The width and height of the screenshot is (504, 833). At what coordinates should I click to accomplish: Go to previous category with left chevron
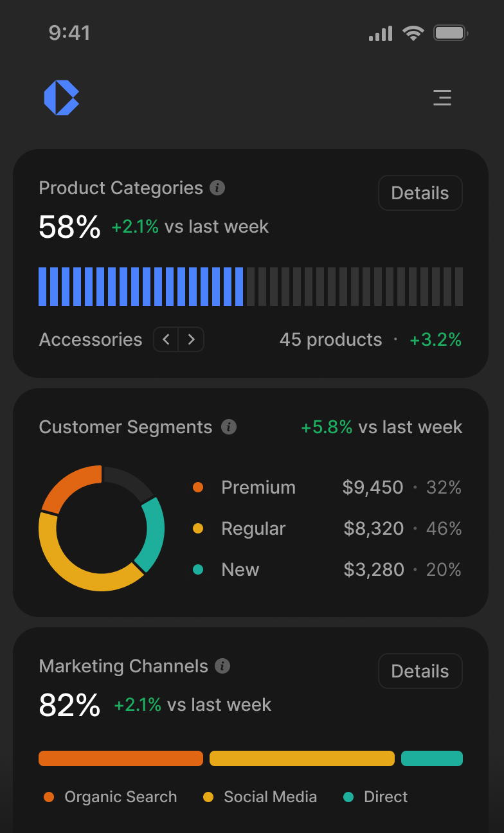point(166,339)
